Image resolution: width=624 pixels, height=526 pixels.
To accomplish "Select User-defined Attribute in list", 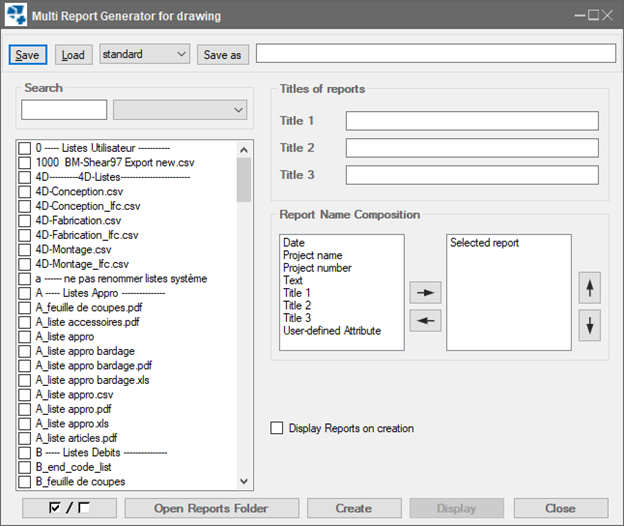I will point(333,330).
